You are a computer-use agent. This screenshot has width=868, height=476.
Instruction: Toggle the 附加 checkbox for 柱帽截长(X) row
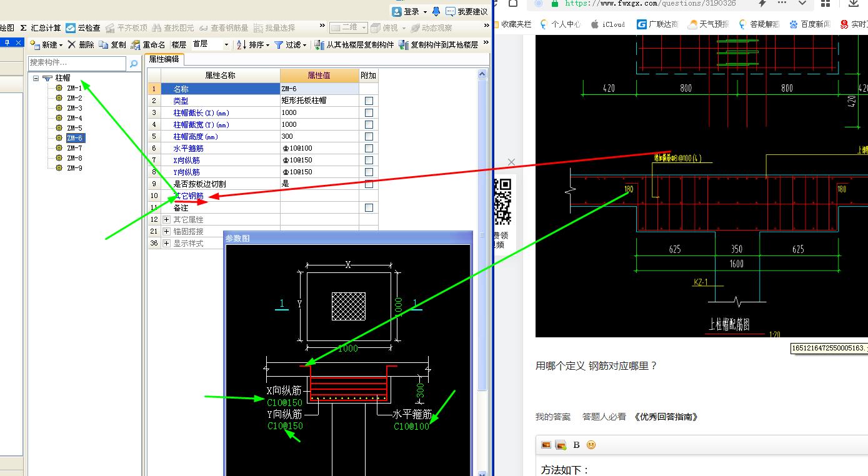pos(369,112)
